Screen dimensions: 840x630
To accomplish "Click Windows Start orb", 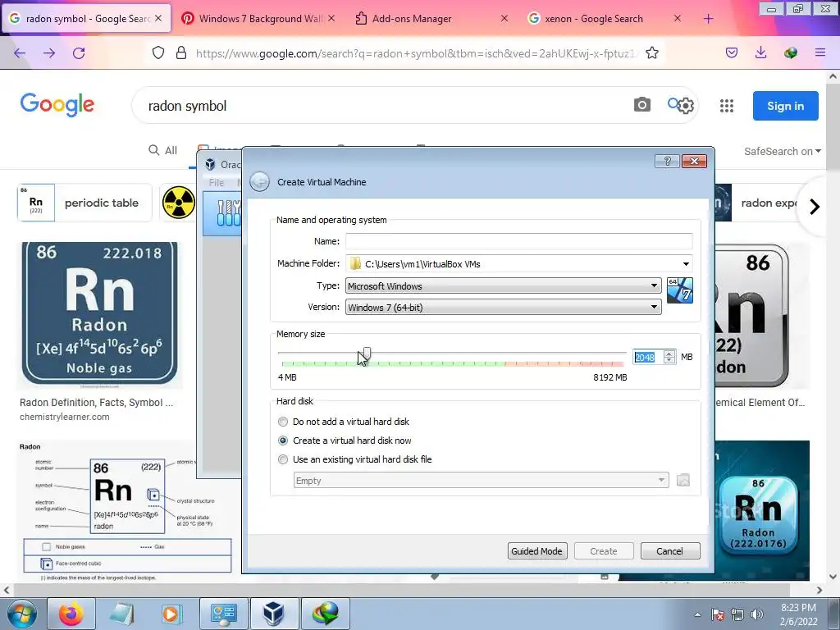I will point(22,614).
